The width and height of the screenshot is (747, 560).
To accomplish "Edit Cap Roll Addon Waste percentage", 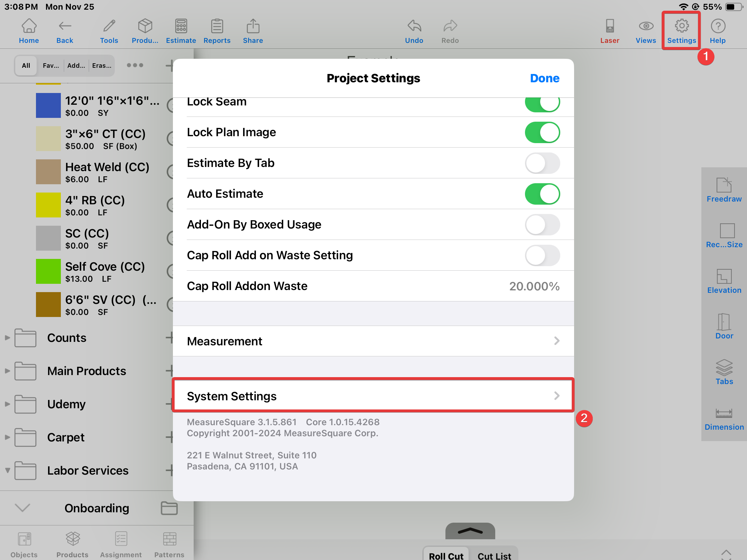I will click(x=534, y=286).
